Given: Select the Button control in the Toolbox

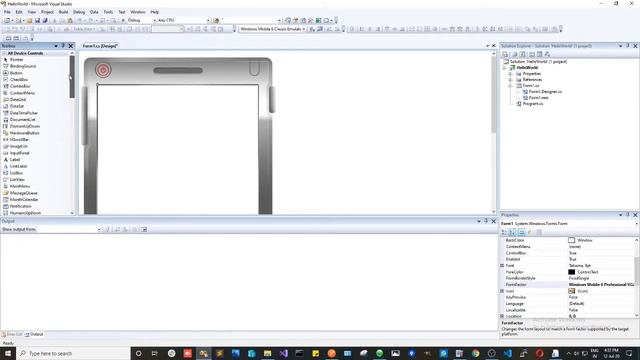Looking at the screenshot, I should 16,73.
